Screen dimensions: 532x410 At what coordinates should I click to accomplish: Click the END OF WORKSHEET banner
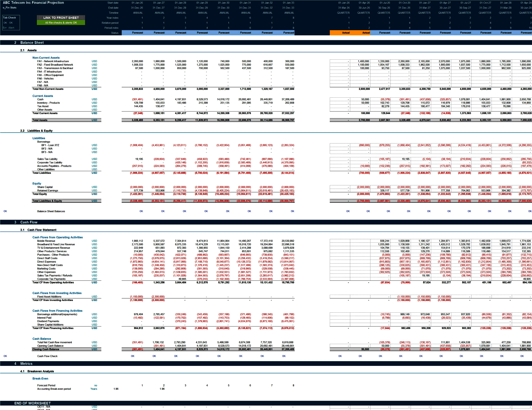32,403
